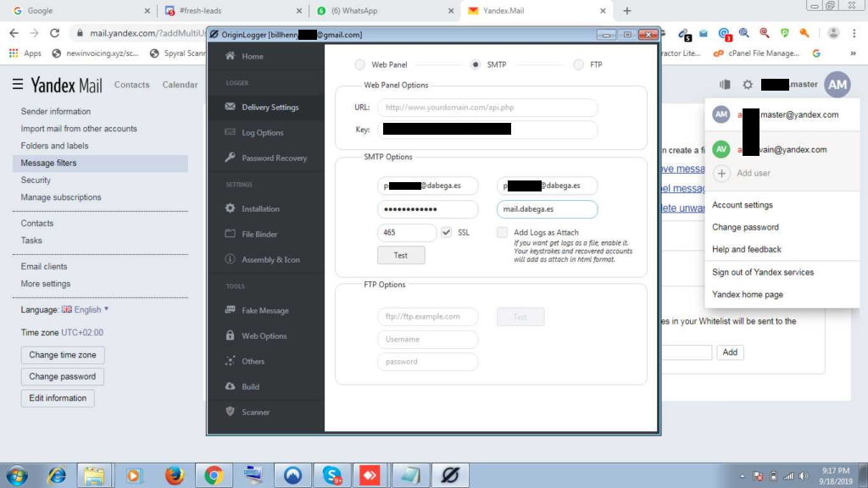
Task: Open the Home icon in OriginLogger sidebar
Action: pyautogui.click(x=231, y=56)
